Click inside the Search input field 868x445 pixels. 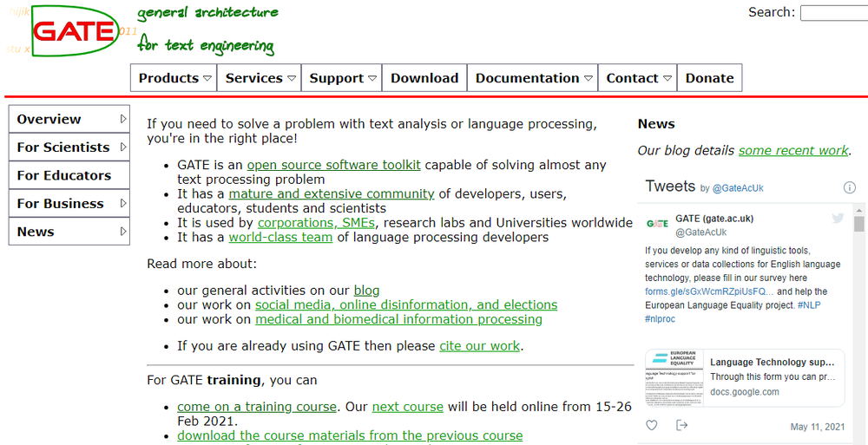[x=833, y=13]
